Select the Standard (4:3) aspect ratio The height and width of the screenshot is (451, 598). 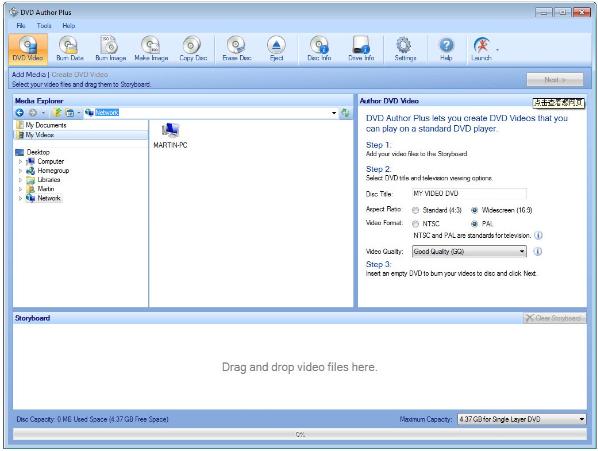tap(415, 210)
